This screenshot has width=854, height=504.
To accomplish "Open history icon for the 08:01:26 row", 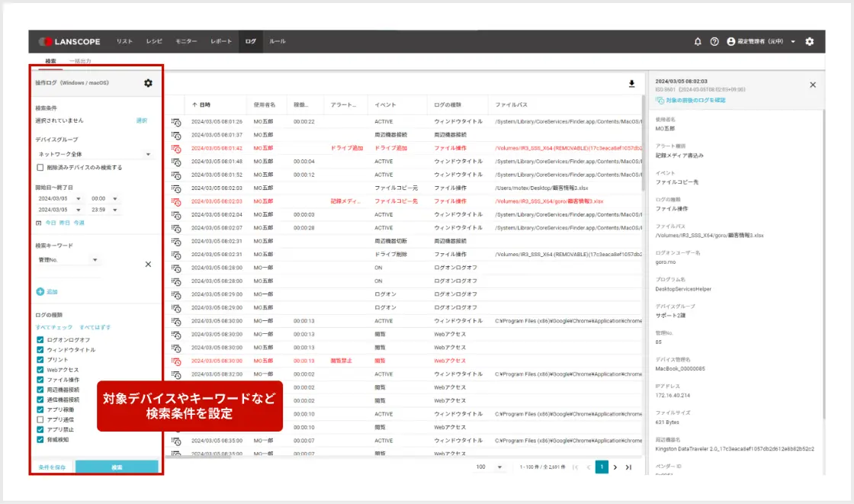I will tap(176, 122).
